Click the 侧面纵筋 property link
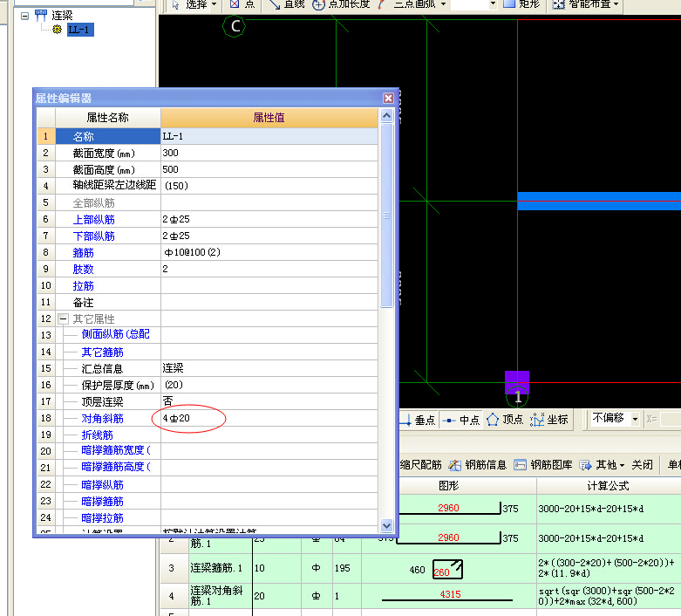The image size is (681, 616). tap(115, 334)
